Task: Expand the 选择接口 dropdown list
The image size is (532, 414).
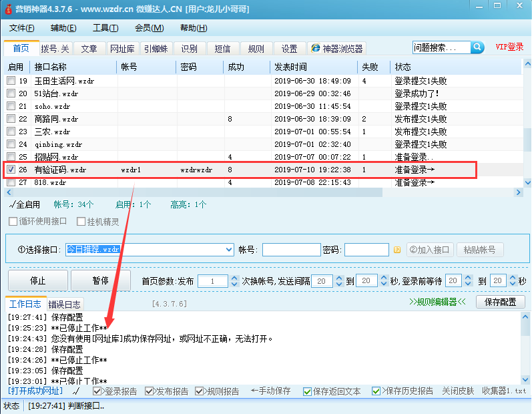Action: (229, 250)
